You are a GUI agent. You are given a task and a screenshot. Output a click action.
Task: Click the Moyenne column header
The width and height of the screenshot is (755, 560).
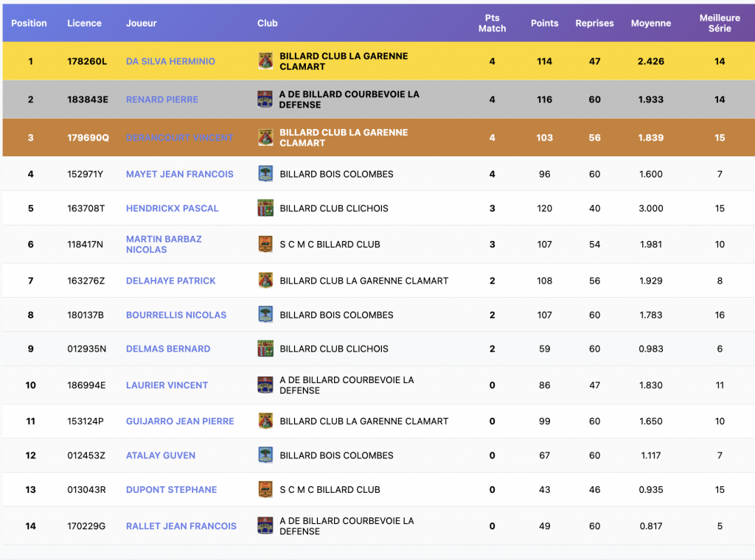pyautogui.click(x=650, y=23)
